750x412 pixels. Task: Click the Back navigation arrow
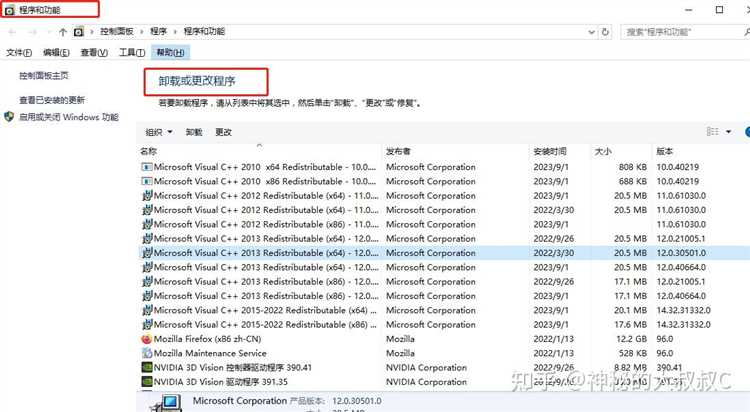12,32
